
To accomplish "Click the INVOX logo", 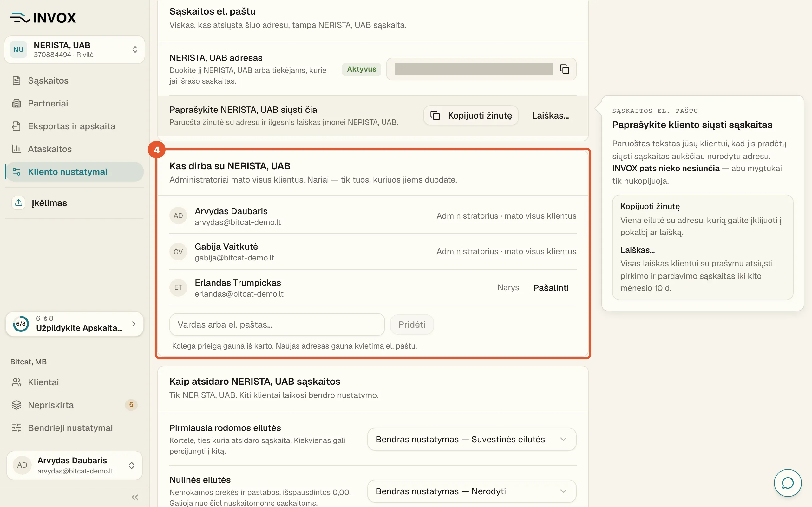I will (x=43, y=17).
